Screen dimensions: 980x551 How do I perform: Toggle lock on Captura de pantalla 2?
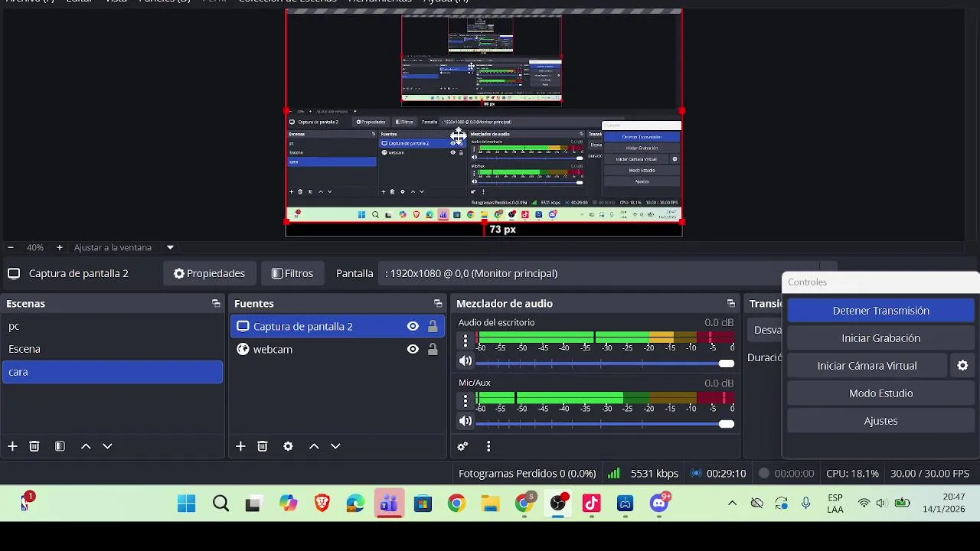click(433, 326)
